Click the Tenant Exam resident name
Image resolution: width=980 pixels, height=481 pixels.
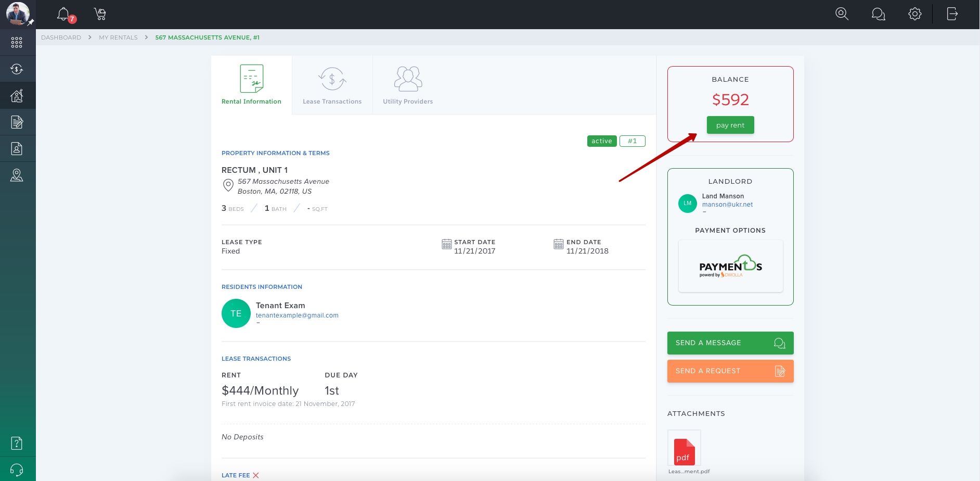[280, 306]
